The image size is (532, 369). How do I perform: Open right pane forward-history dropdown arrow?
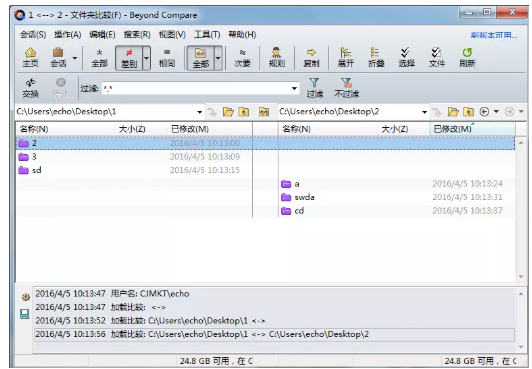click(x=521, y=112)
